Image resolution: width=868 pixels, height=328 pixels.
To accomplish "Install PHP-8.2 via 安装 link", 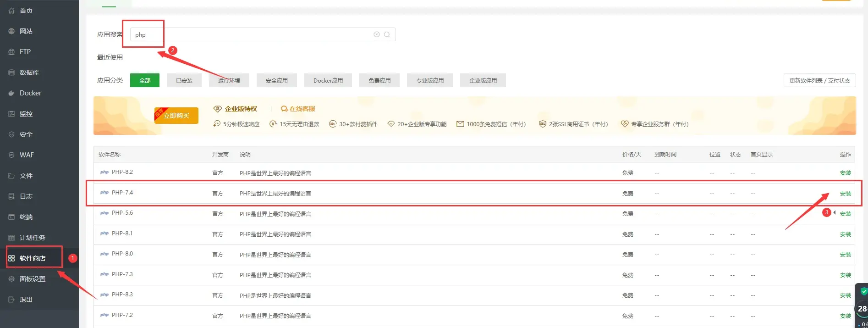I will 845,173.
